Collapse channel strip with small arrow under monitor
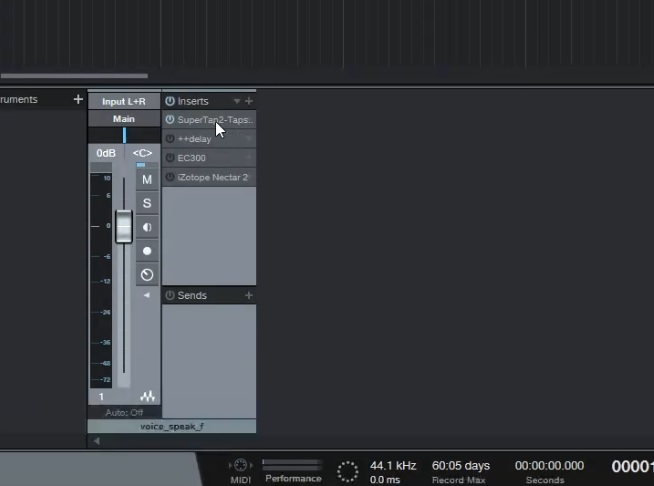Image resolution: width=654 pixels, height=486 pixels. coord(147,295)
